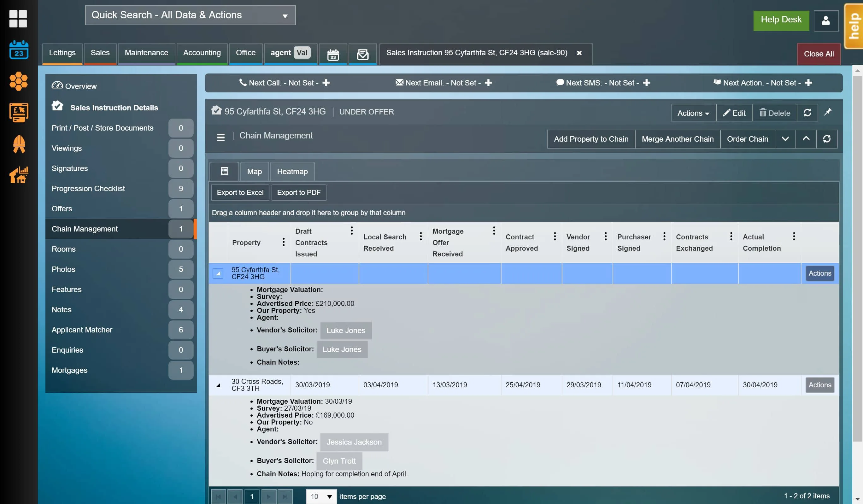Open Actions for 95 Cyfarthfa St row
The height and width of the screenshot is (504, 863).
(820, 273)
